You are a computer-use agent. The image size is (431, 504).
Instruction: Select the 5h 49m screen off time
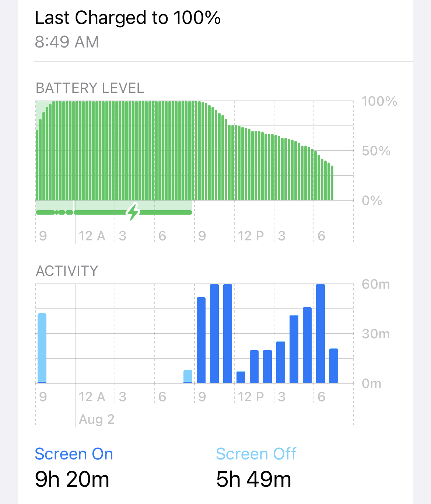coord(254,479)
